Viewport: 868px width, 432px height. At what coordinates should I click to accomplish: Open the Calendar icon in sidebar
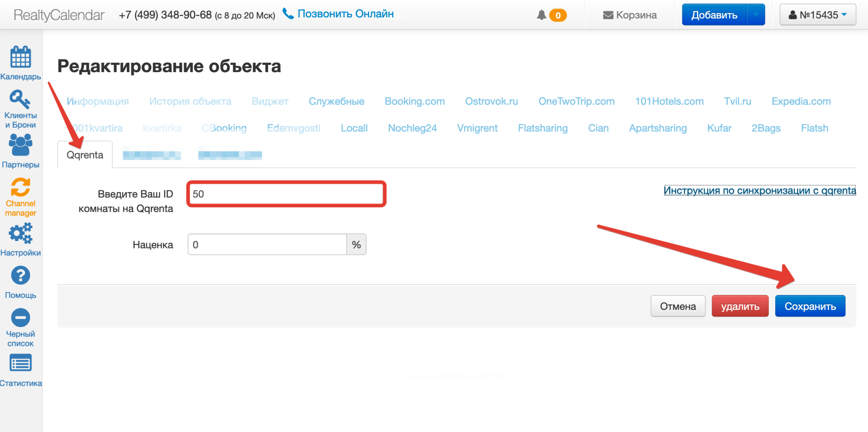20,57
